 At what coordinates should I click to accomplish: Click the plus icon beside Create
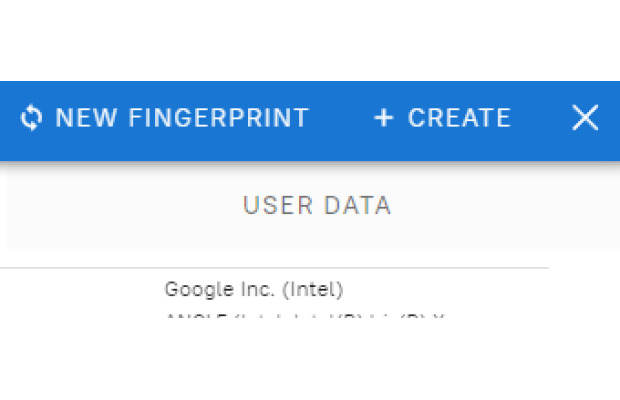(x=383, y=118)
